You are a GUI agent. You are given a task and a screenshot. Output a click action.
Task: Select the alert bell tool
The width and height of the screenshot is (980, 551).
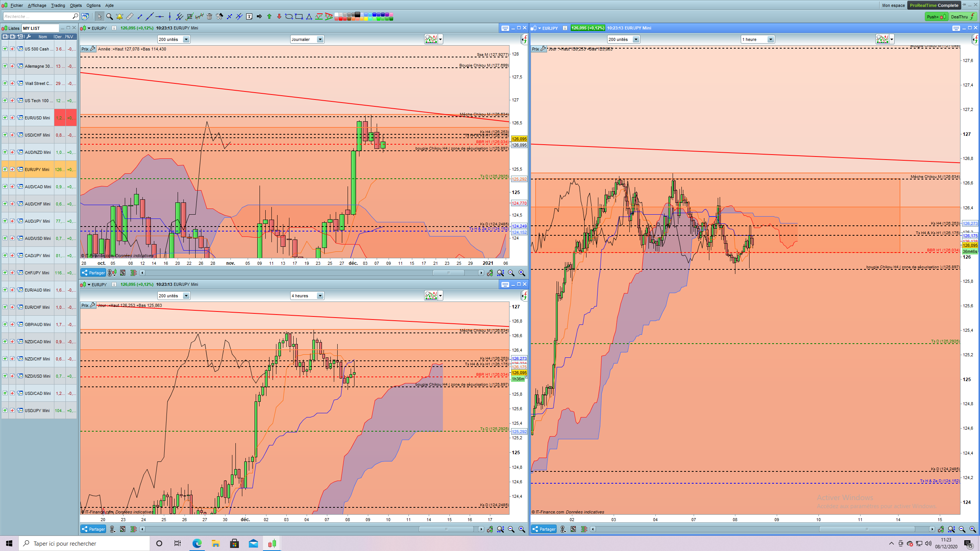click(119, 16)
